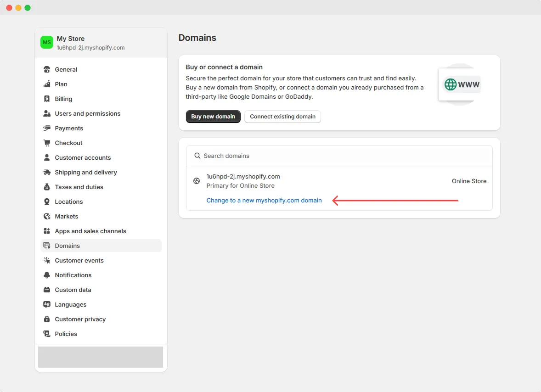
Task: Click Connect existing domain button
Action: (282, 117)
